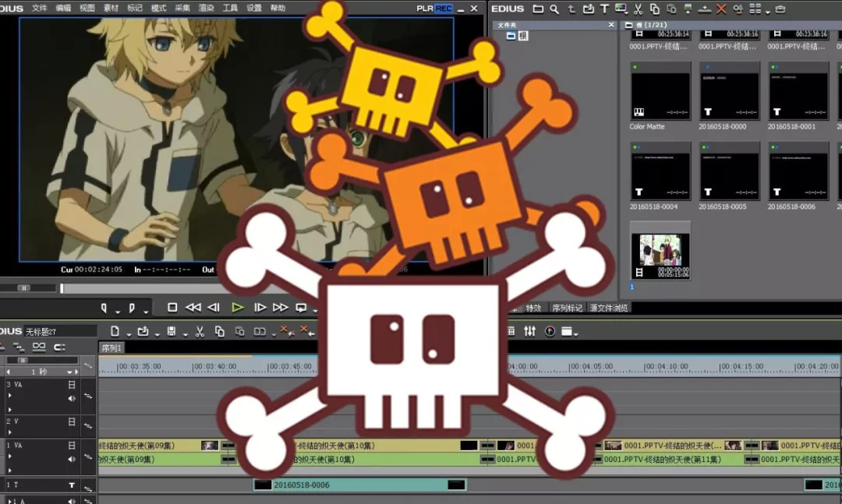
Task: Click the show in player icon
Action: pyautogui.click(x=688, y=9)
